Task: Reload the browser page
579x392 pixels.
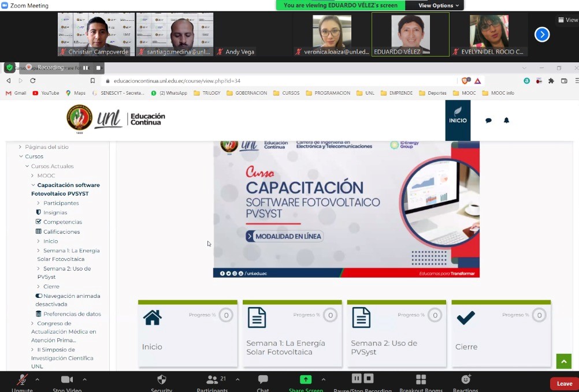Action: 33,81
